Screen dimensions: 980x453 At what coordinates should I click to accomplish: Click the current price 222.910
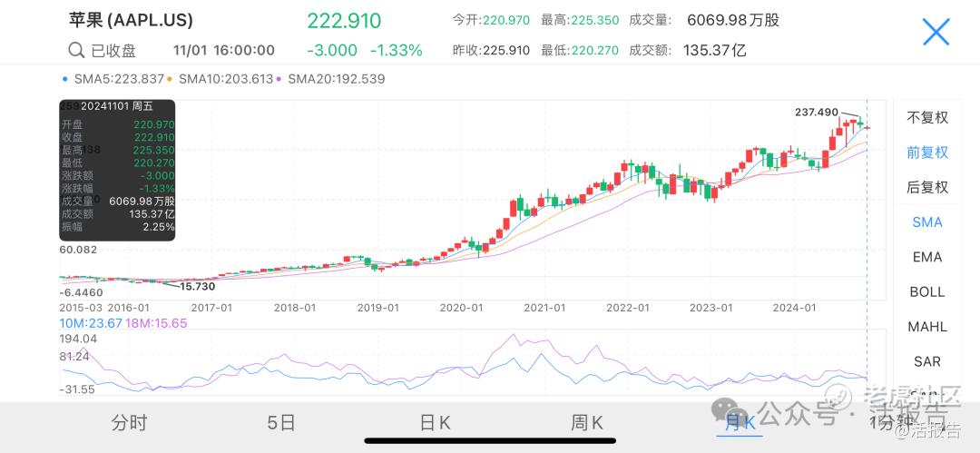tap(344, 21)
